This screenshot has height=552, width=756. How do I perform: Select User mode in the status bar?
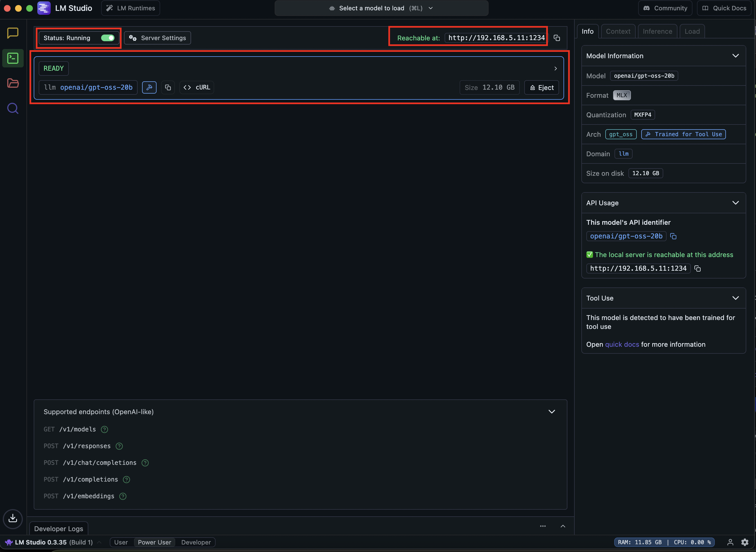121,542
